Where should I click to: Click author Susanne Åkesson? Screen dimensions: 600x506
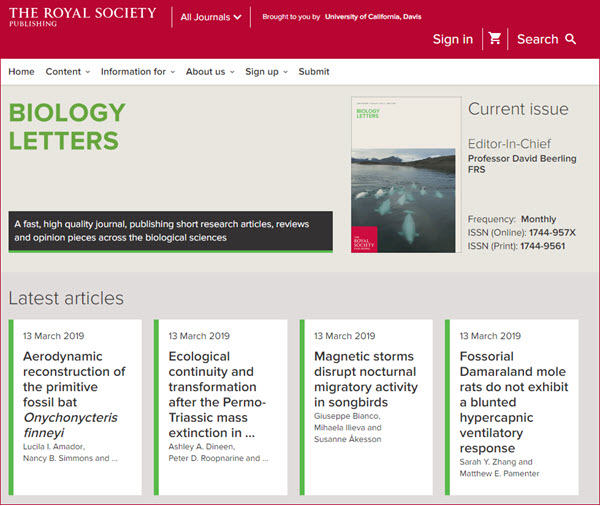click(347, 439)
